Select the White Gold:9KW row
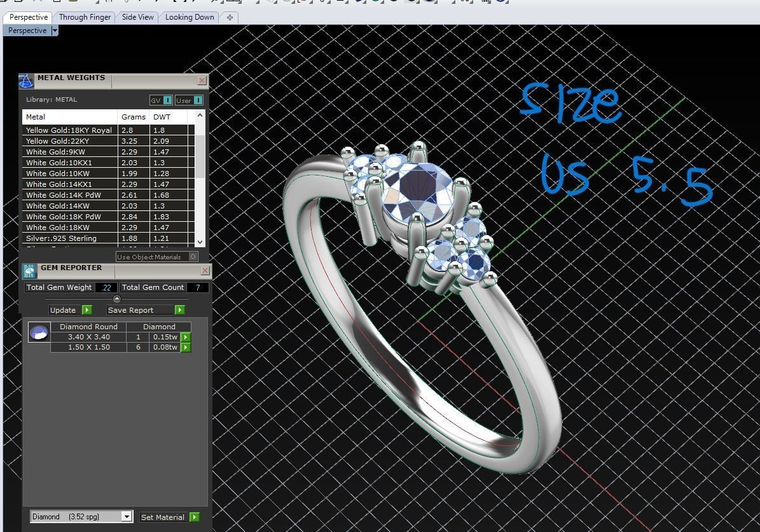 coord(109,152)
